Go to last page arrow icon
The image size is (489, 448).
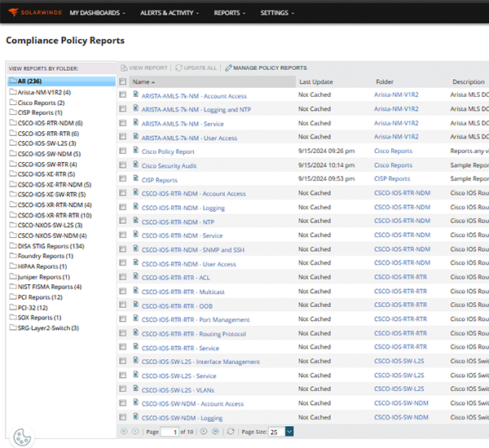[x=215, y=432]
